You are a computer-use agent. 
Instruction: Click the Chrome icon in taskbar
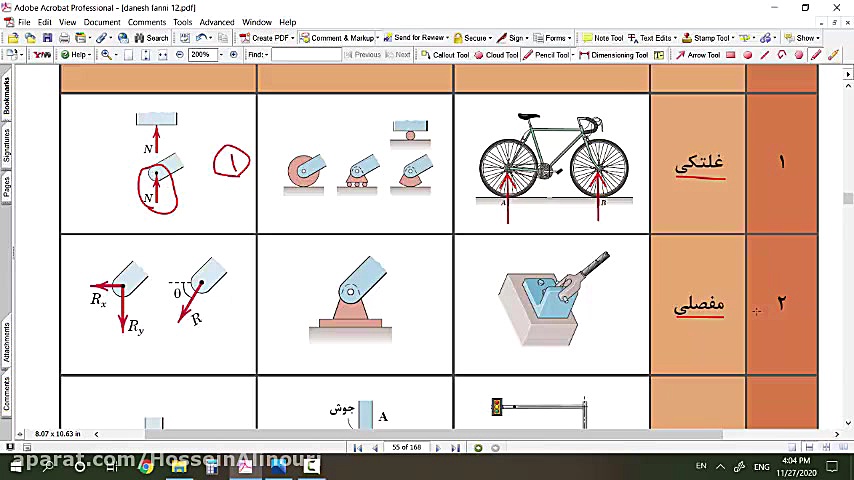tap(145, 467)
